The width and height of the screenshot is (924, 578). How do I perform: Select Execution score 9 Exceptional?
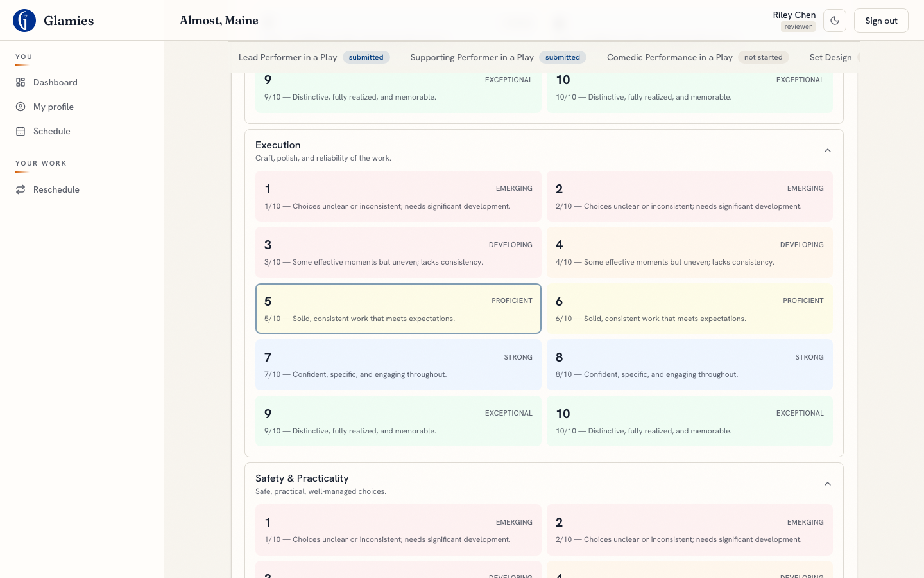tap(398, 421)
